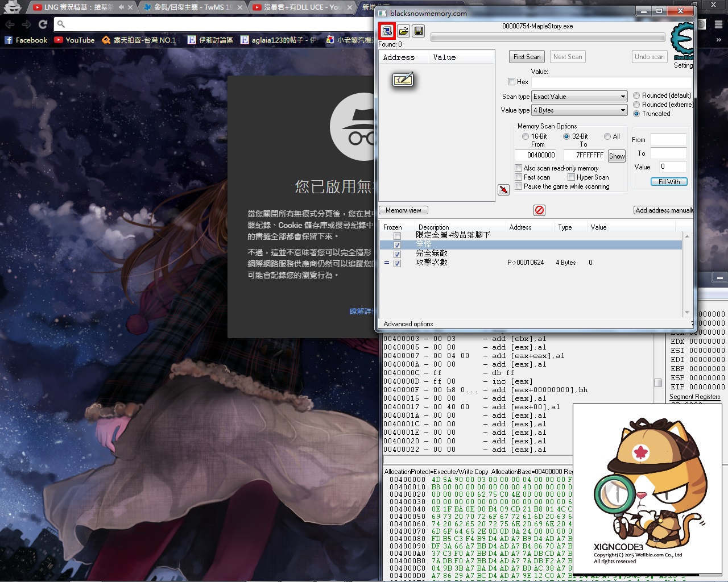Click the Chrome back arrow
Viewport: 728px width, 582px height.
click(10, 24)
